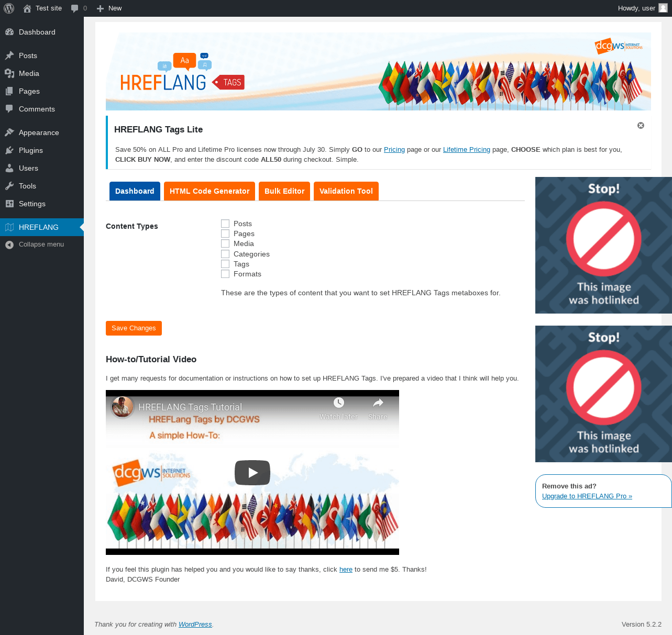Click the HREFLANG map icon in sidebar

pos(9,227)
